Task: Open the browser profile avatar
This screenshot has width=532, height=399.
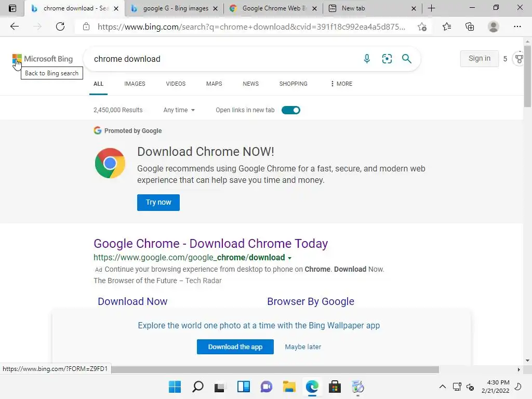Action: coord(493,26)
